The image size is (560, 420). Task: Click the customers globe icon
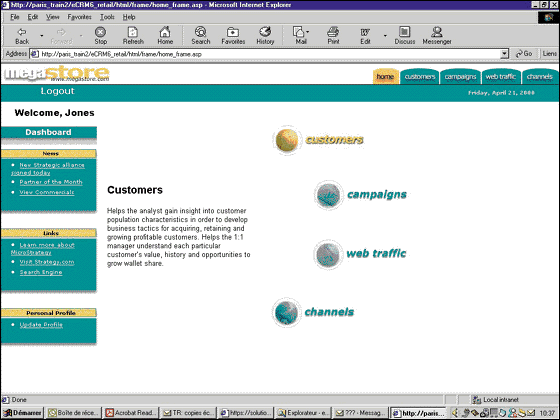(286, 140)
